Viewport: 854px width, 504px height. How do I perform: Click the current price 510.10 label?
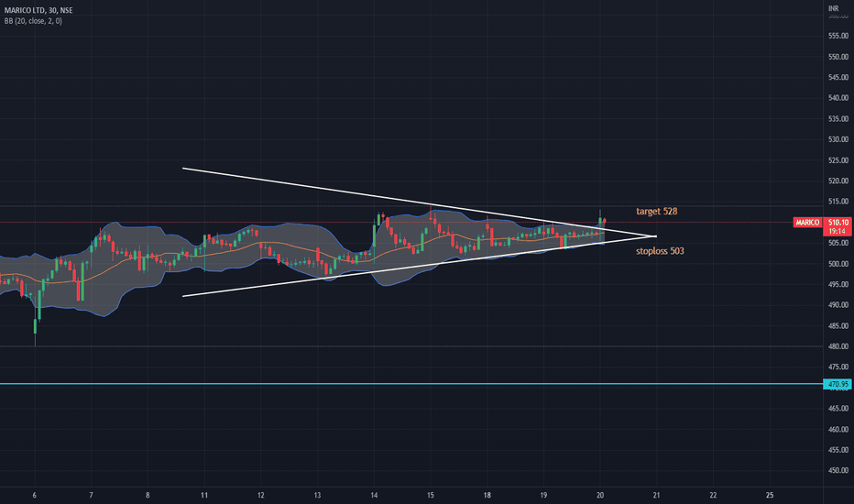[x=838, y=223]
